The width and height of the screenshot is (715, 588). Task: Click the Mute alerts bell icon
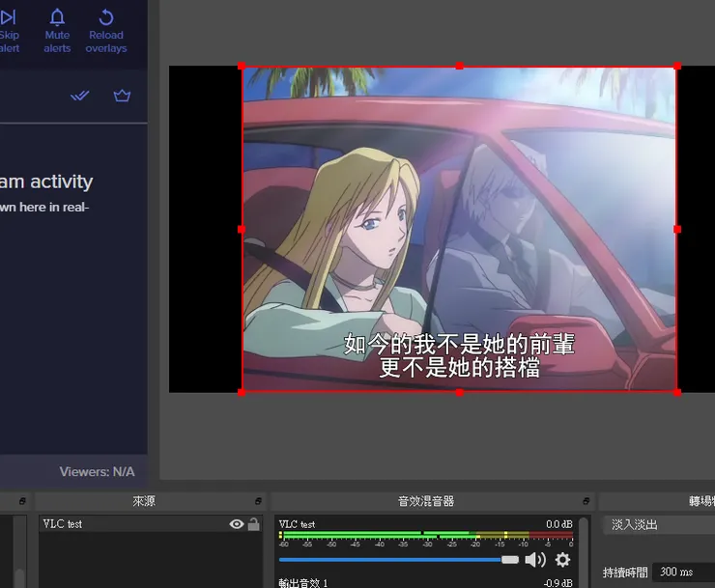(57, 17)
